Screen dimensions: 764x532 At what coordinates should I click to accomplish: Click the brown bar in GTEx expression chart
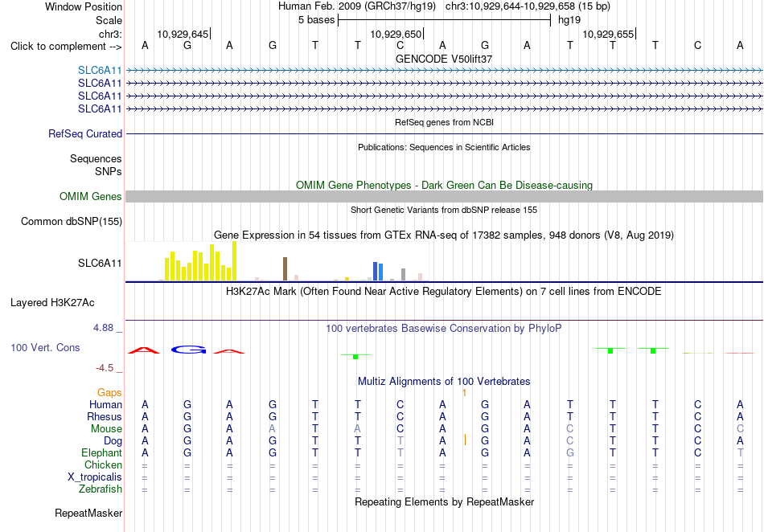point(285,268)
